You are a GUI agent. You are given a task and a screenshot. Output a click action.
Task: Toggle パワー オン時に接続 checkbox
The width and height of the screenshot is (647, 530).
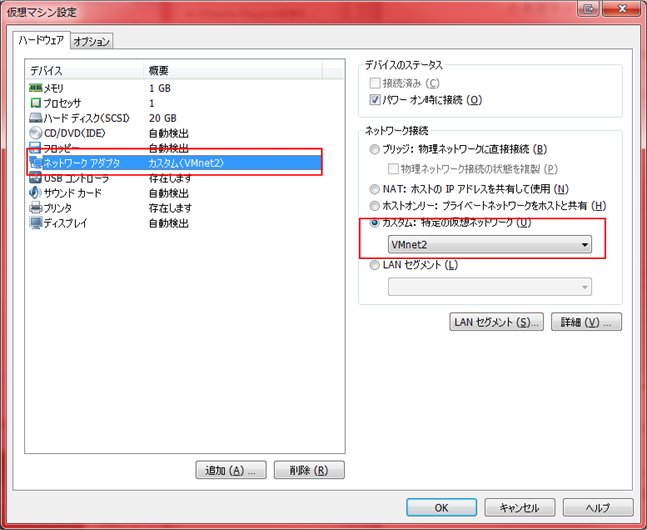(x=376, y=100)
